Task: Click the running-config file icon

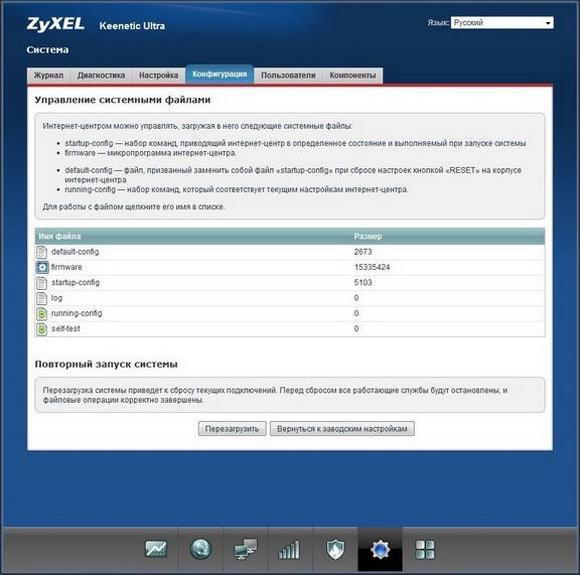Action: 42,313
